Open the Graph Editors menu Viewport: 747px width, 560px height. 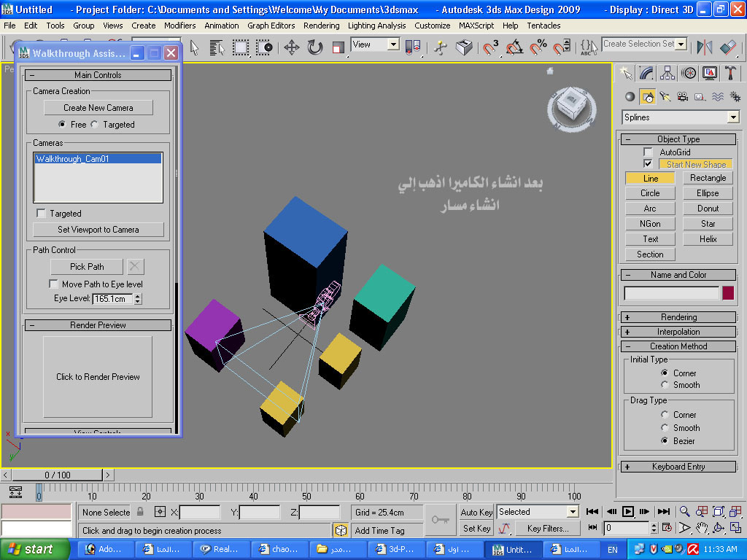tap(271, 26)
